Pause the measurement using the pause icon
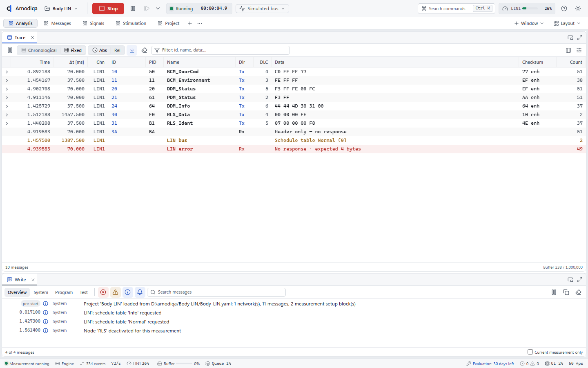 133,9
